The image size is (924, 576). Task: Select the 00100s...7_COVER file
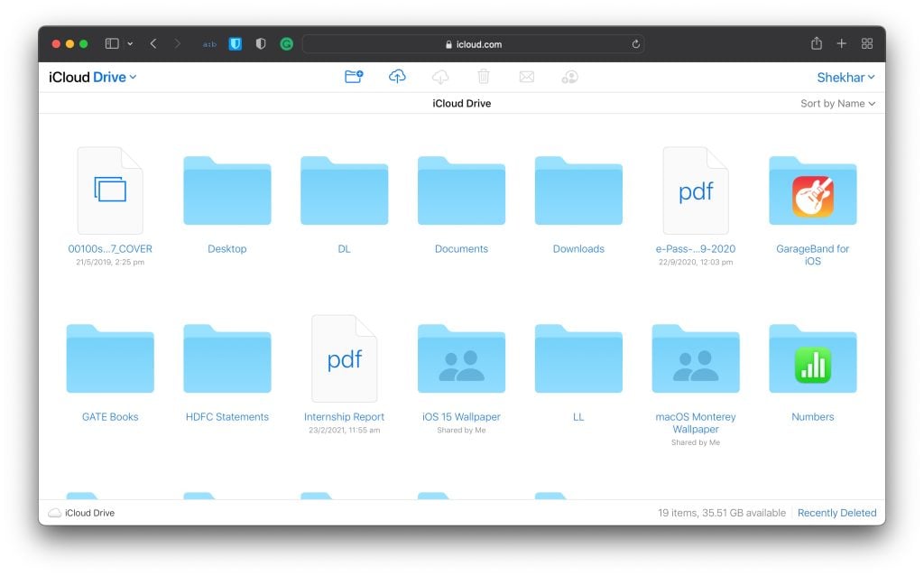pyautogui.click(x=110, y=190)
